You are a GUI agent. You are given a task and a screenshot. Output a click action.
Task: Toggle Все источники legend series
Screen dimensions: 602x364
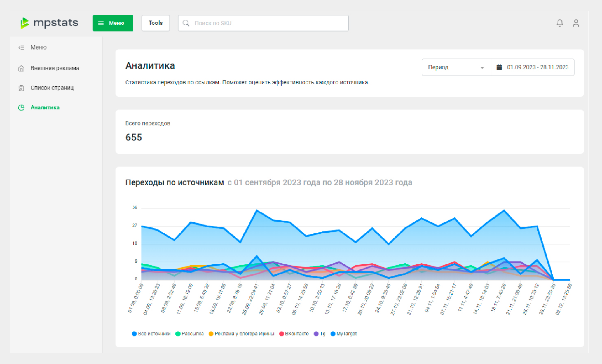pos(151,334)
